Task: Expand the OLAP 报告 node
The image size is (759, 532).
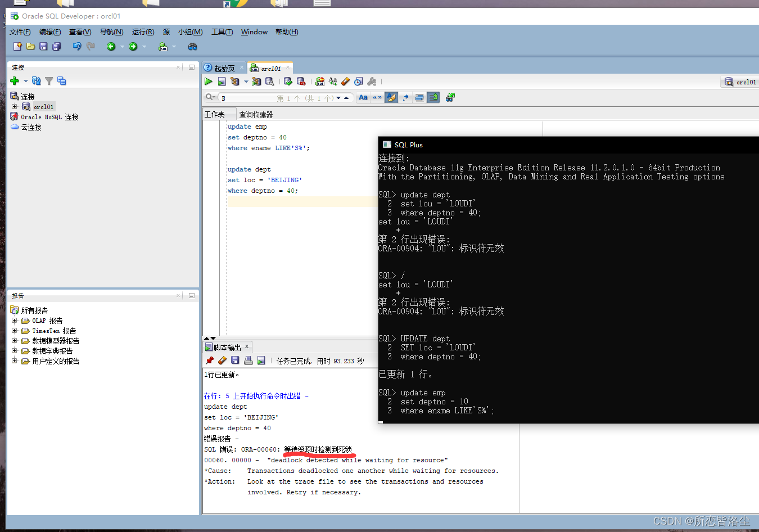Action: point(15,321)
